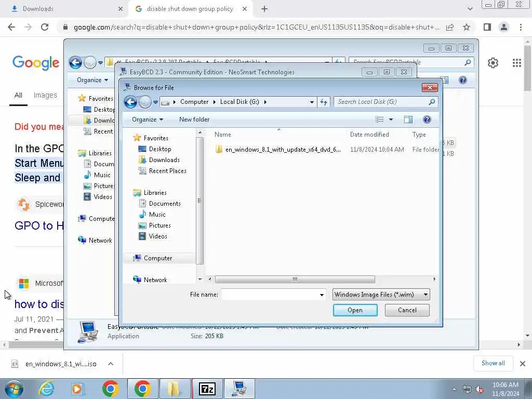Select Favorites header in dialog navigation pane

(x=156, y=138)
